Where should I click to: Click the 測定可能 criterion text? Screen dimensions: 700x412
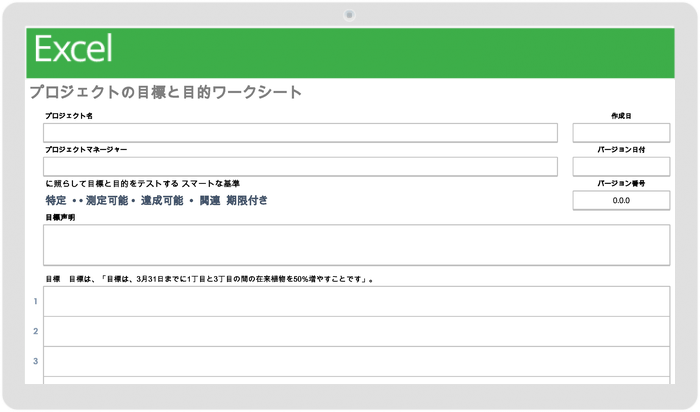click(107, 200)
